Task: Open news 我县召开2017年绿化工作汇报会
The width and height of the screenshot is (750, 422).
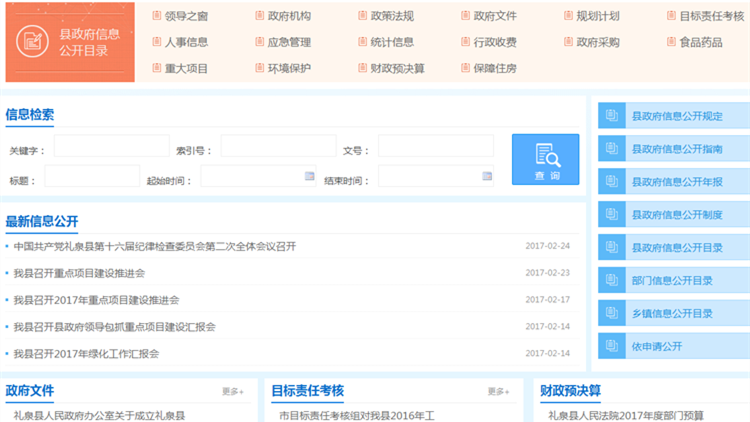Action: [x=86, y=354]
